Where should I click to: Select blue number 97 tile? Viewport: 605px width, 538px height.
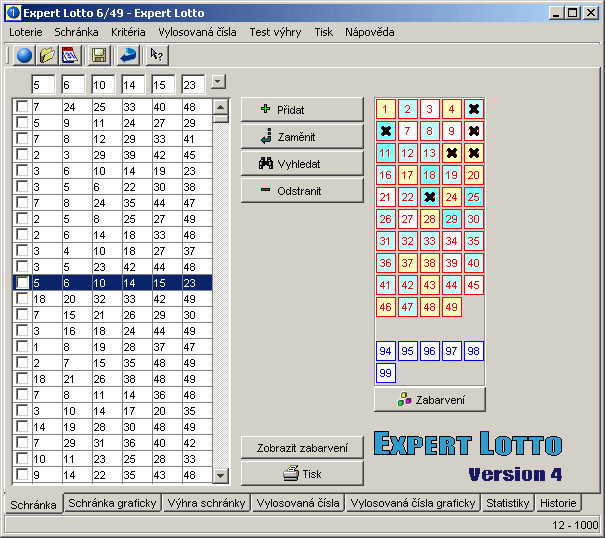(x=451, y=351)
